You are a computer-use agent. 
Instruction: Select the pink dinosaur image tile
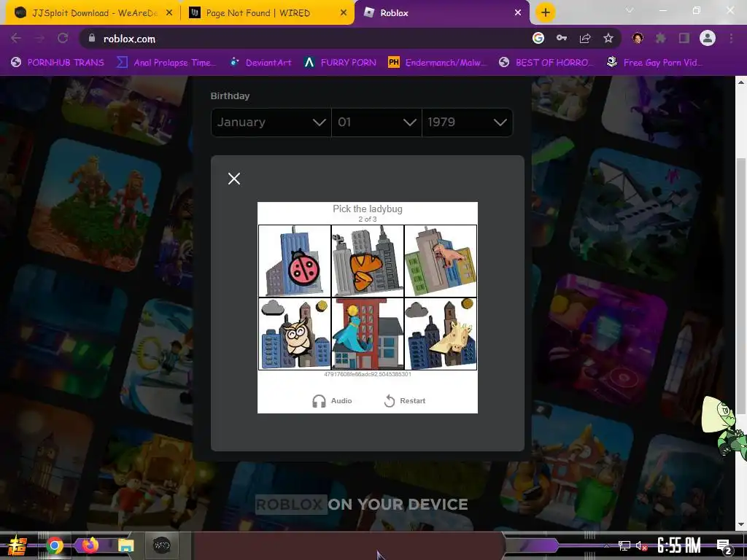point(440,261)
